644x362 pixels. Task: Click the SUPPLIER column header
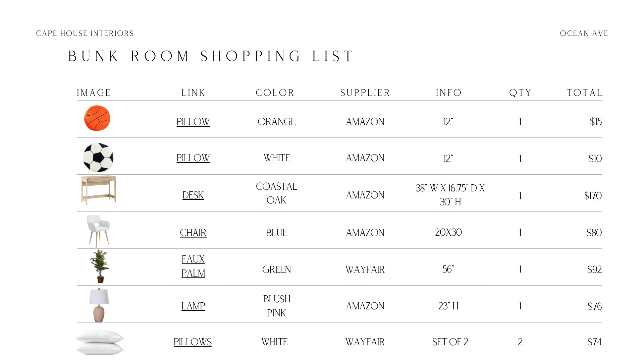[365, 93]
